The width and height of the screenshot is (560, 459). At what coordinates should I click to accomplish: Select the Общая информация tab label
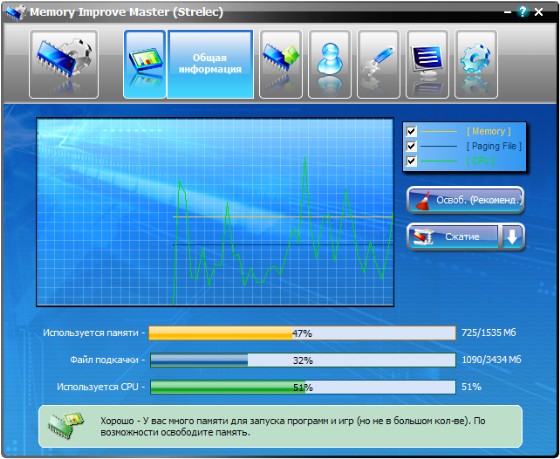coord(210,64)
